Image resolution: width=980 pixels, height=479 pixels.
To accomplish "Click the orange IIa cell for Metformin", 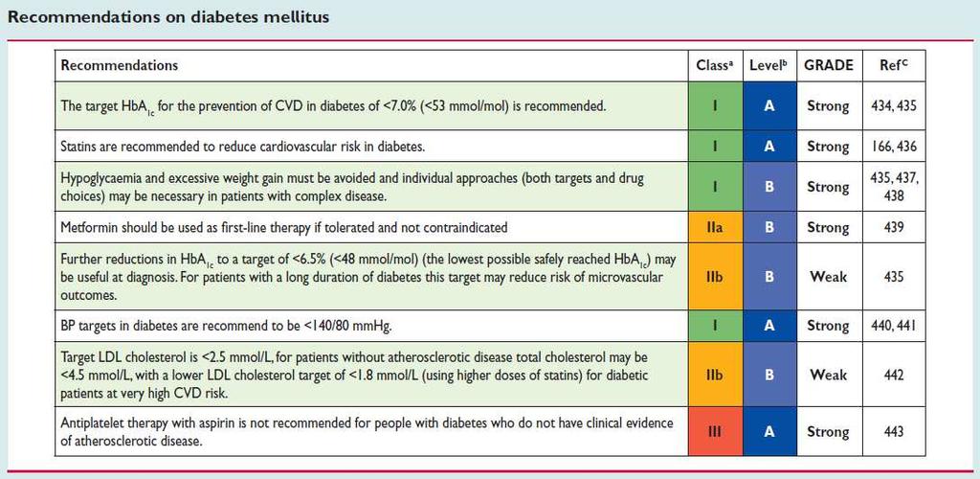I will (715, 228).
